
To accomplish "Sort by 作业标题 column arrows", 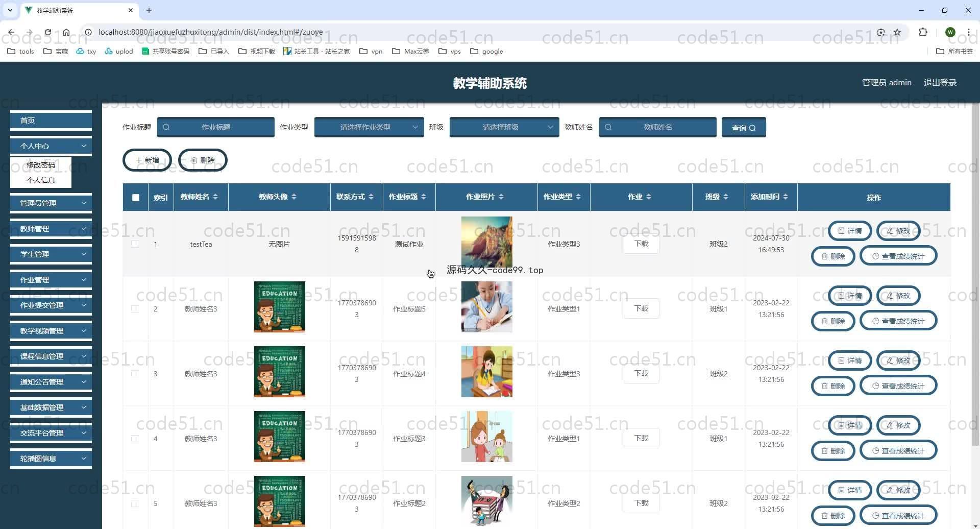I will pyautogui.click(x=423, y=197).
